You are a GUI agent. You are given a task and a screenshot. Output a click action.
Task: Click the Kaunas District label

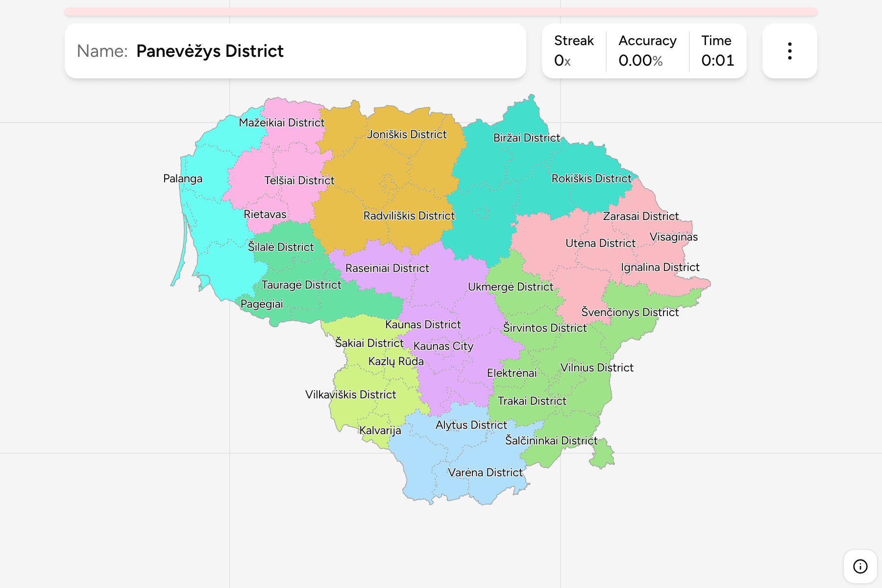click(423, 324)
